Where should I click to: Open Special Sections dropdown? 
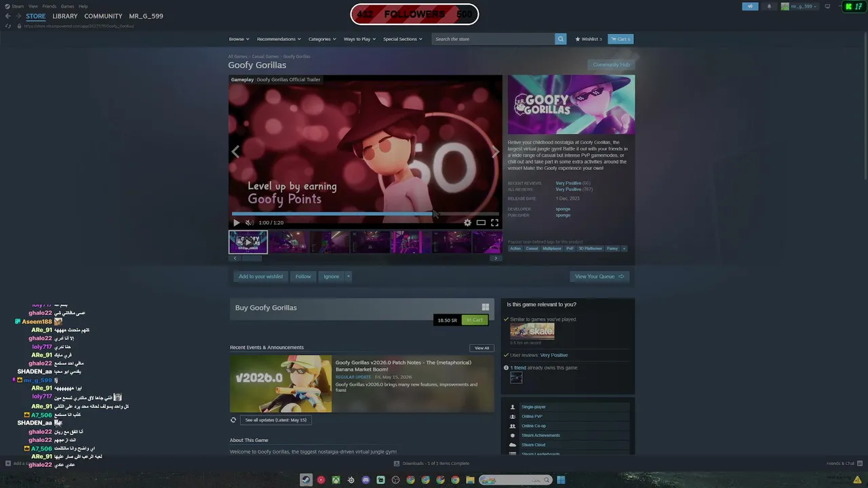pyautogui.click(x=403, y=39)
